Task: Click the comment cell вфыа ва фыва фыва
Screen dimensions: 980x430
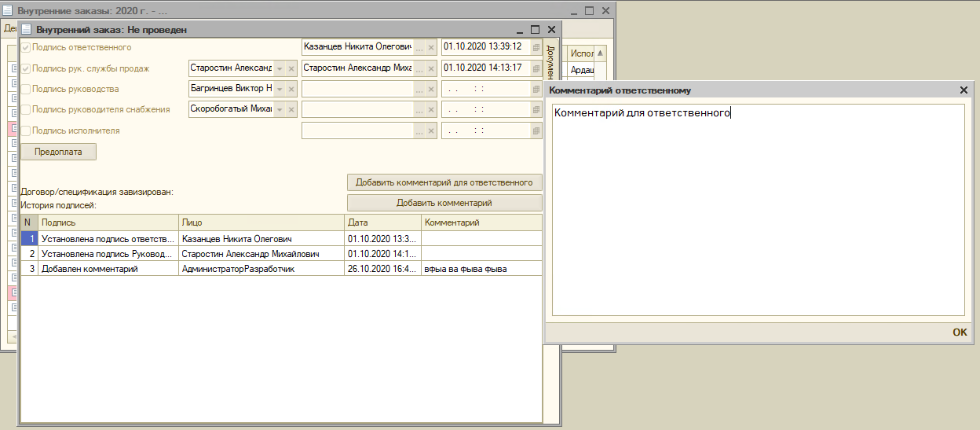Action: [x=481, y=269]
